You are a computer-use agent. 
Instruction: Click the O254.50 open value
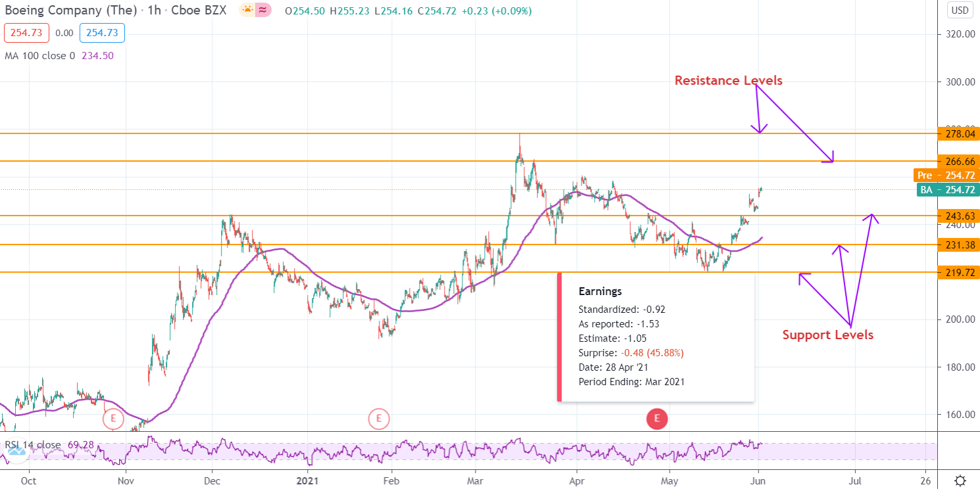click(x=306, y=11)
